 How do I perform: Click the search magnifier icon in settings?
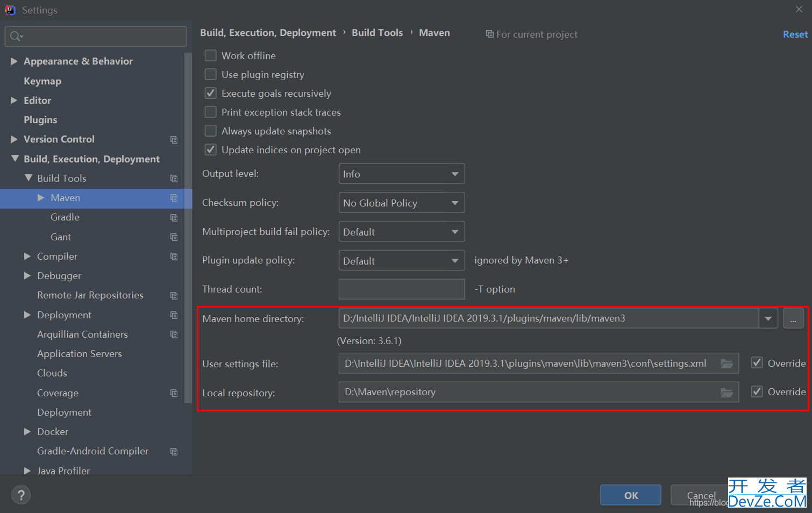pos(16,36)
